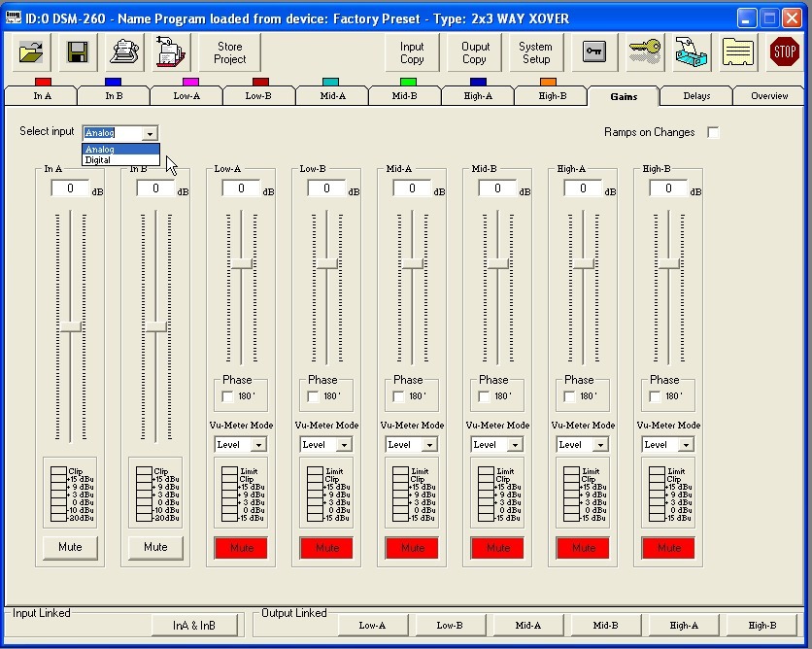The width and height of the screenshot is (812, 649).
Task: Click the red STOP sign icon
Action: [x=784, y=52]
